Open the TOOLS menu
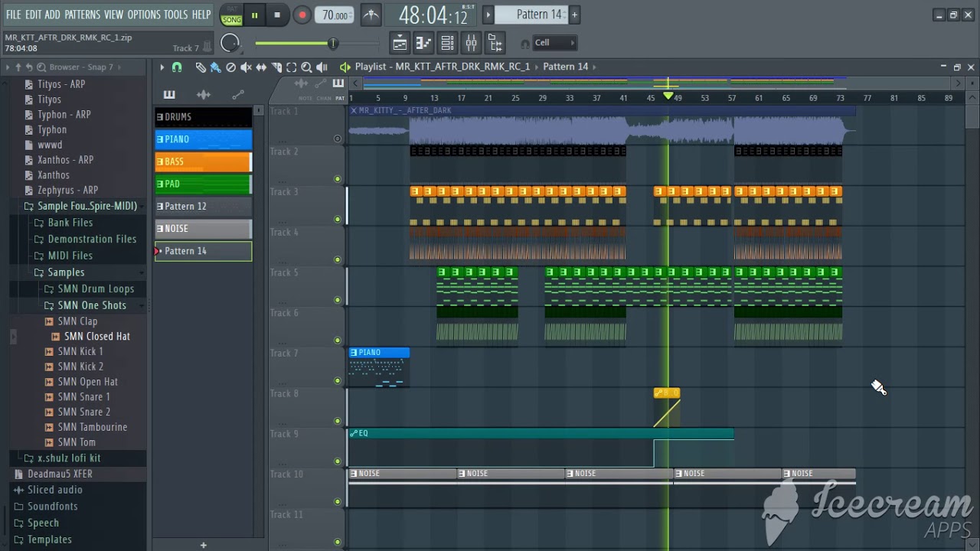Image resolution: width=980 pixels, height=551 pixels. click(x=175, y=15)
